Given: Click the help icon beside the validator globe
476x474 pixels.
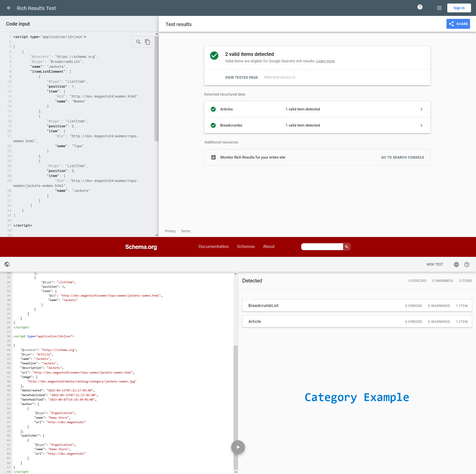Looking at the screenshot, I should click(x=467, y=265).
